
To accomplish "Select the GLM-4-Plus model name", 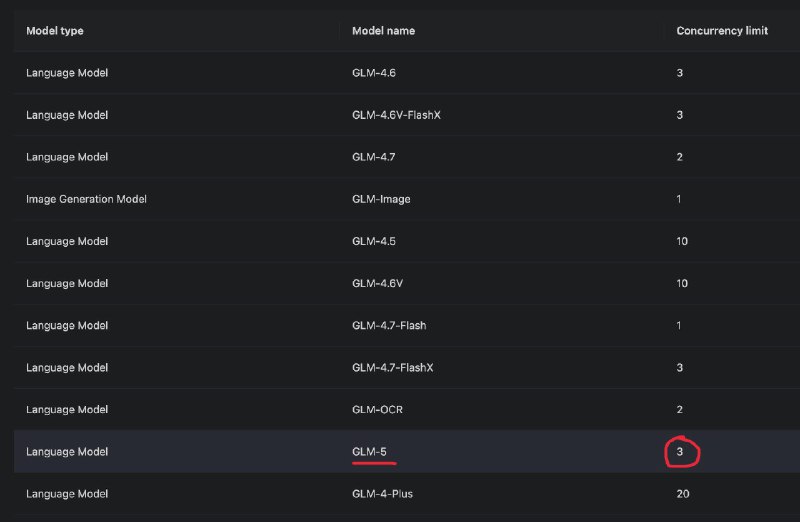I will click(383, 493).
